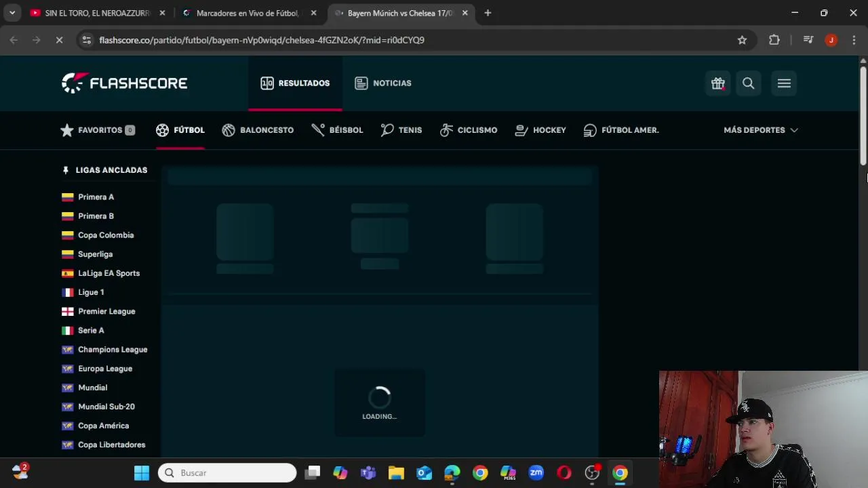Close the Marcadores en Vivo tab
The height and width of the screenshot is (488, 868).
(x=313, y=13)
